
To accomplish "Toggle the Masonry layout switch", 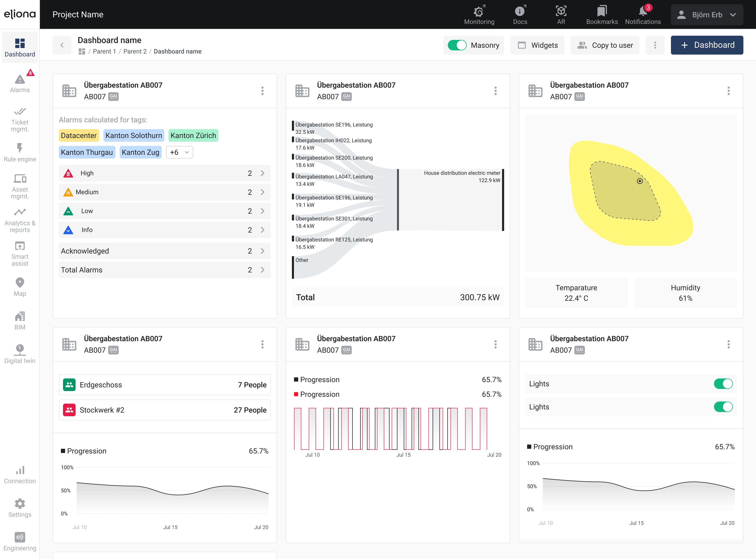I will [x=457, y=45].
